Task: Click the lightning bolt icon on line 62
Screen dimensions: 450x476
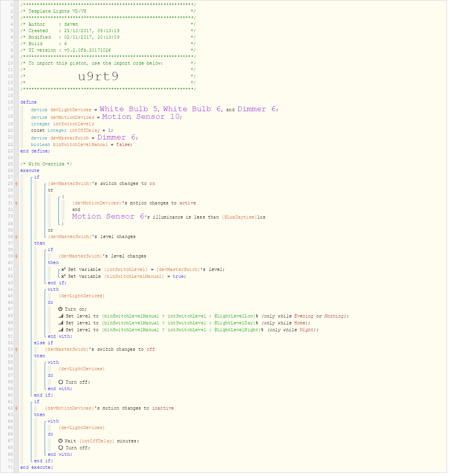Action: point(16,408)
